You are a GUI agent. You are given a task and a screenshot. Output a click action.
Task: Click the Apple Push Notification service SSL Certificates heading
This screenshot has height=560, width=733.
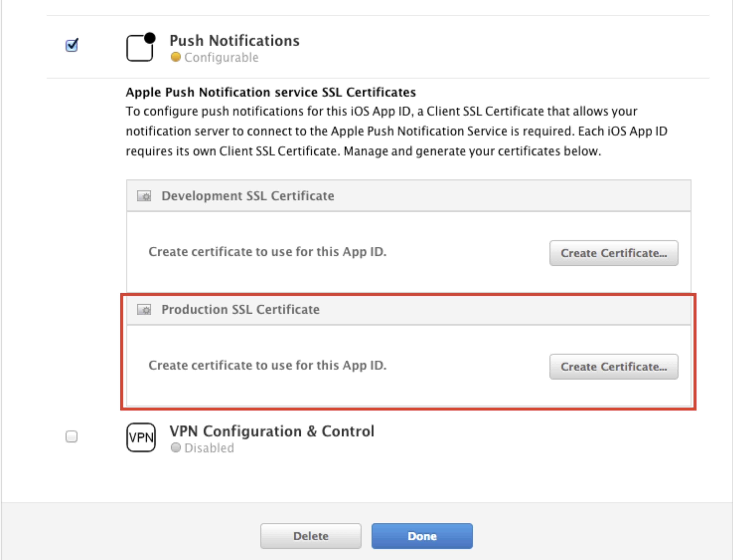coord(271,92)
